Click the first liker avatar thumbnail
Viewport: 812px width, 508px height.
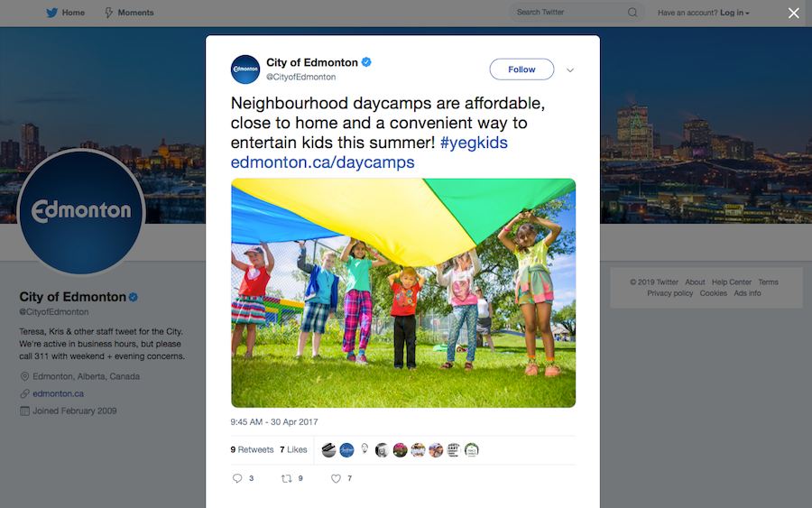[x=328, y=450]
